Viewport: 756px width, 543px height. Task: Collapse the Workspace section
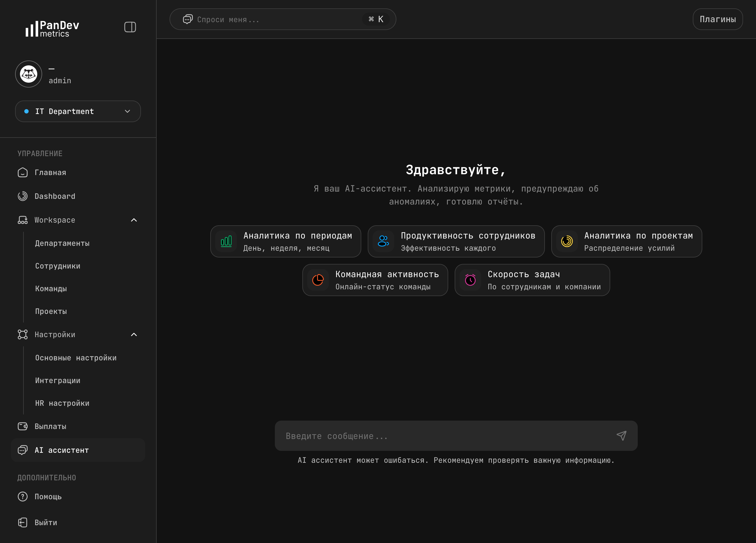pyautogui.click(x=134, y=220)
